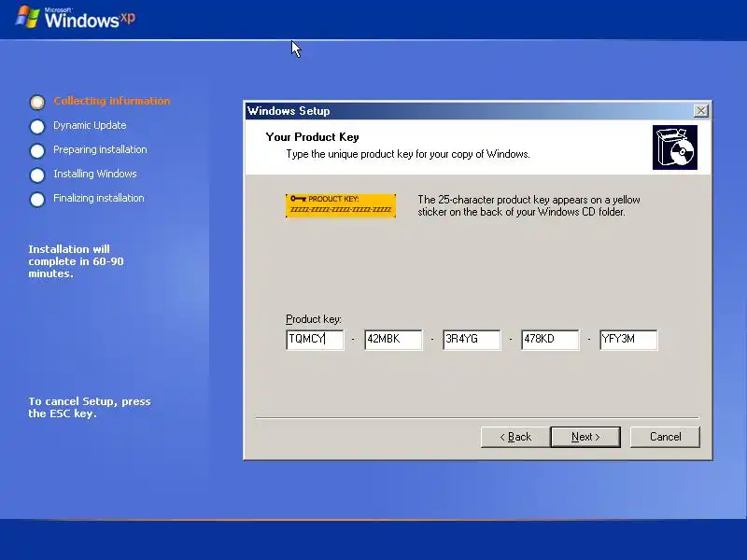Click 'Installation will complete in 60-90 minutes' text
The image size is (747, 560).
click(x=76, y=261)
